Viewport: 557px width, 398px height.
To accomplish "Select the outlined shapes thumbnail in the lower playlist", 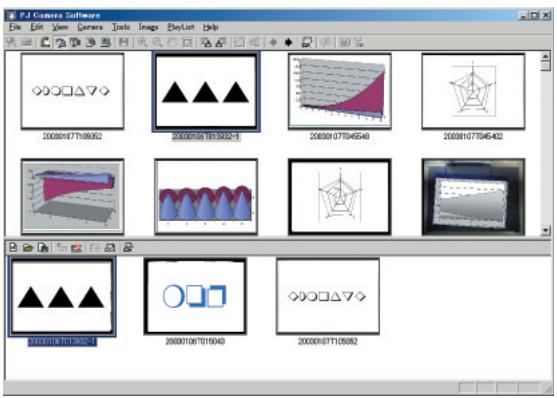I will tap(328, 296).
